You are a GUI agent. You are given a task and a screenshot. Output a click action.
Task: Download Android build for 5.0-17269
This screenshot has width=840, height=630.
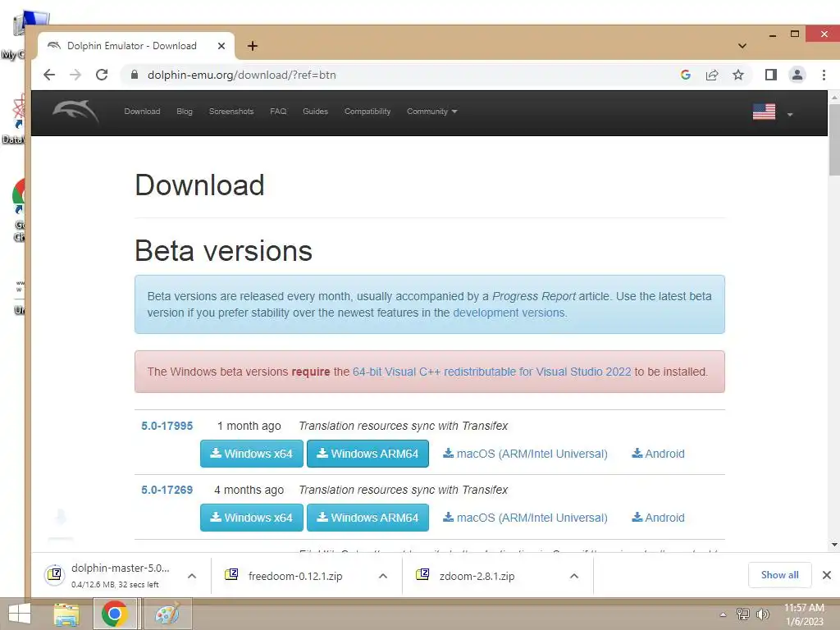(x=658, y=518)
